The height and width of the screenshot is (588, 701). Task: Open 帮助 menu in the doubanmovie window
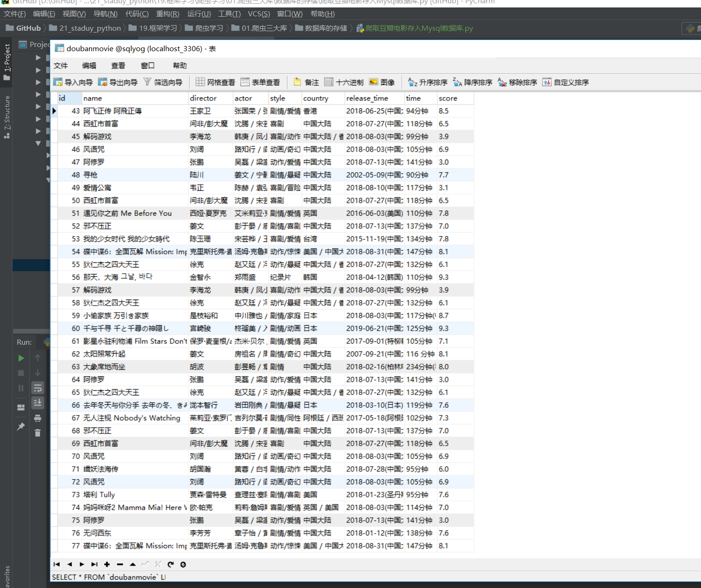coord(180,66)
